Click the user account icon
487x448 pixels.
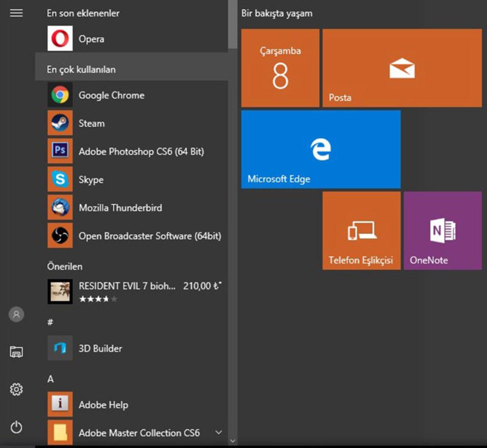click(16, 314)
